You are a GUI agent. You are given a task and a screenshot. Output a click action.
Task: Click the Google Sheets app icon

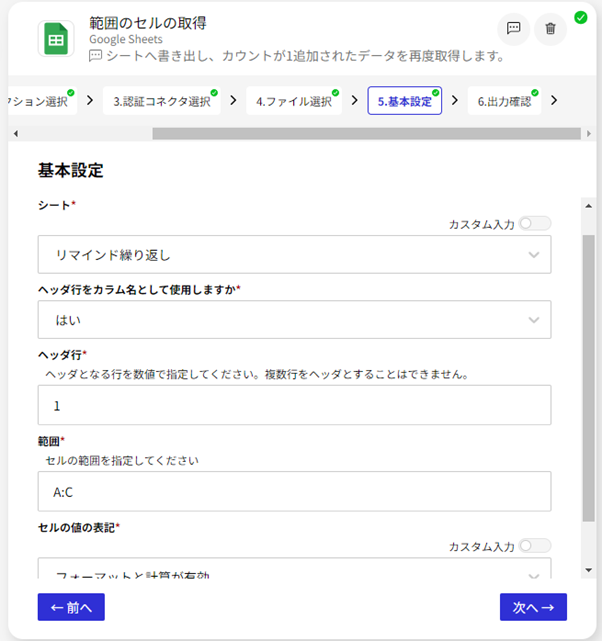click(56, 39)
